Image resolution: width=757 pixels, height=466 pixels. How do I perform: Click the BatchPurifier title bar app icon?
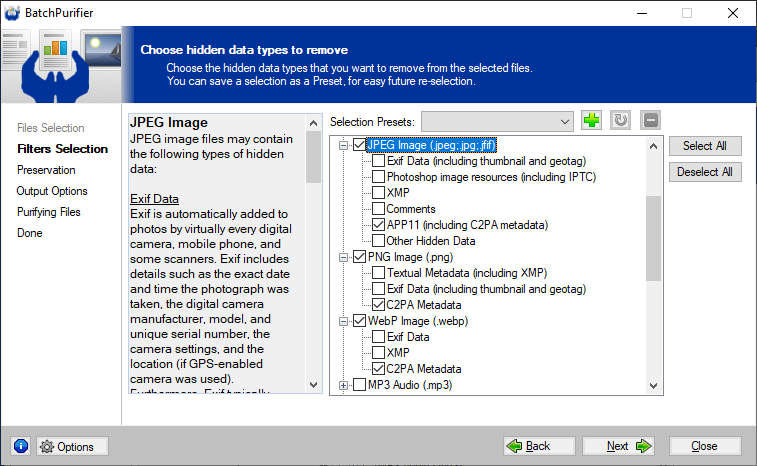point(12,13)
